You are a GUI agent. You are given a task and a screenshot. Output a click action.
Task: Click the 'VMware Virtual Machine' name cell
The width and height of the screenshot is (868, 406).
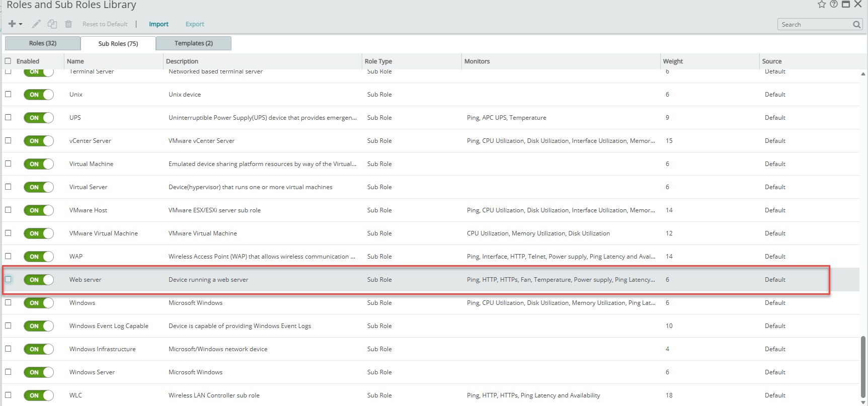(x=104, y=233)
